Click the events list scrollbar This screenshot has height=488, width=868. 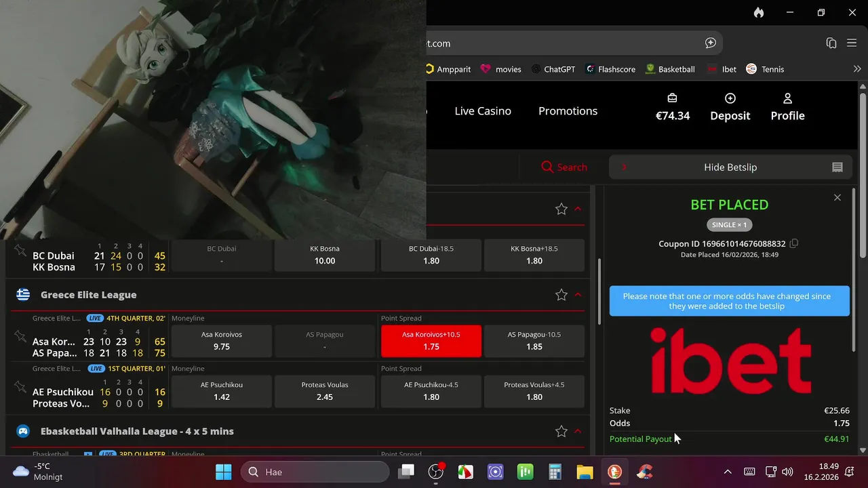599,291
